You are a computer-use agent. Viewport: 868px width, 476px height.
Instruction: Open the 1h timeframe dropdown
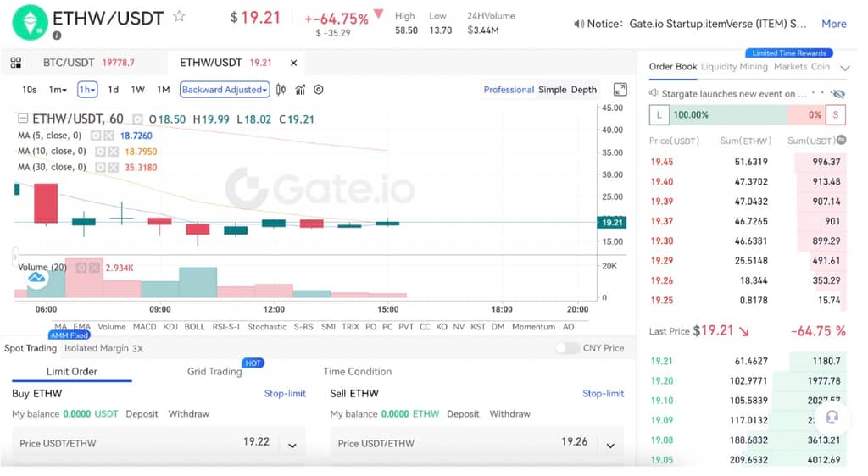click(x=87, y=90)
